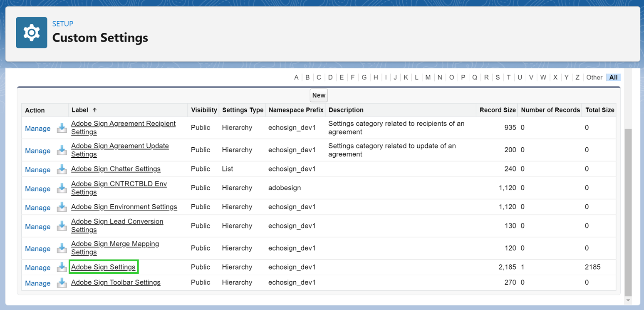Click Manage for Adobe Sign Toolbar Settings

click(x=37, y=283)
